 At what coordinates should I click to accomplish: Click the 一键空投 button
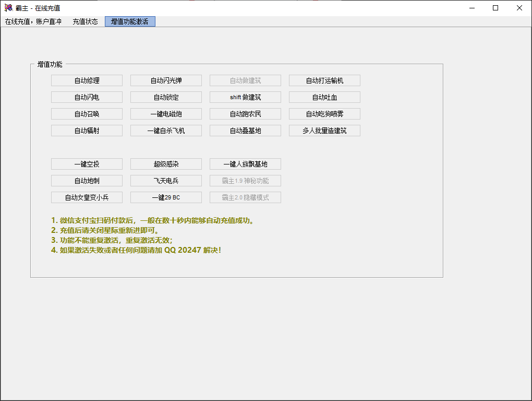pos(87,164)
